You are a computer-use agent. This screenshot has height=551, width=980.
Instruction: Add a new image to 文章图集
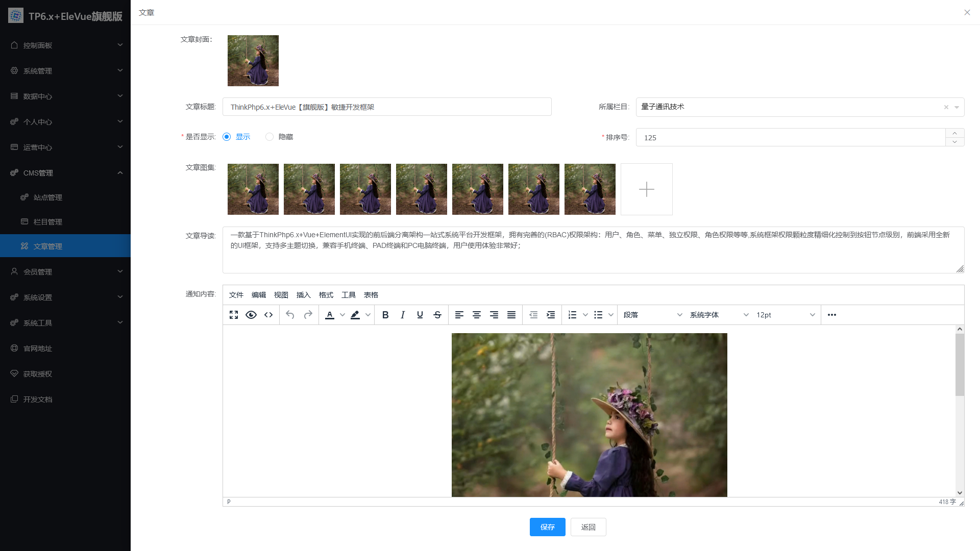pos(647,189)
